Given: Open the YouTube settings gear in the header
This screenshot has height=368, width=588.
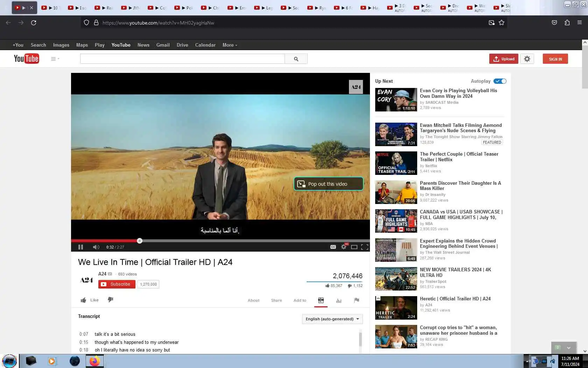Looking at the screenshot, I should [x=527, y=59].
